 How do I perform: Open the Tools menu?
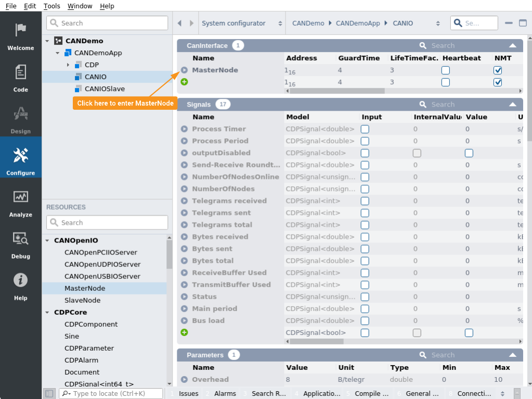(x=51, y=6)
